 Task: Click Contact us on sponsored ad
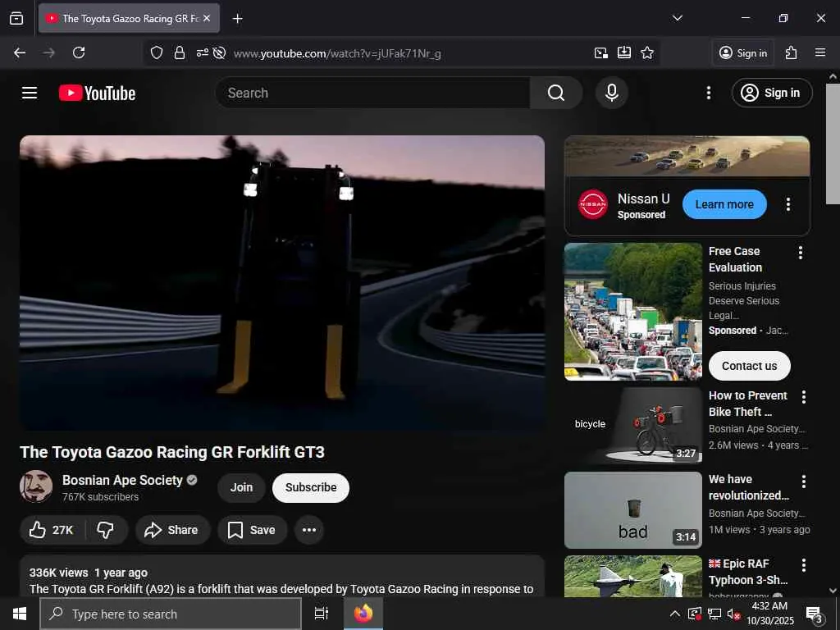point(750,366)
